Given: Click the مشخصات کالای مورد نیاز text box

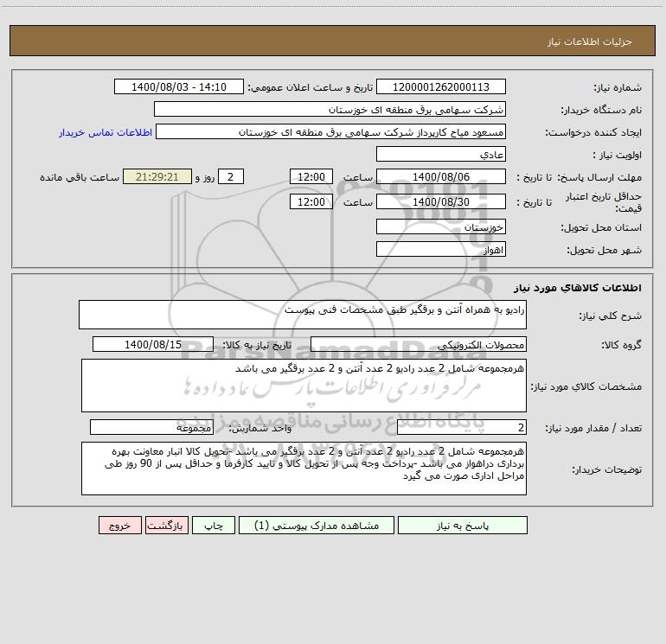Looking at the screenshot, I should 304,386.
